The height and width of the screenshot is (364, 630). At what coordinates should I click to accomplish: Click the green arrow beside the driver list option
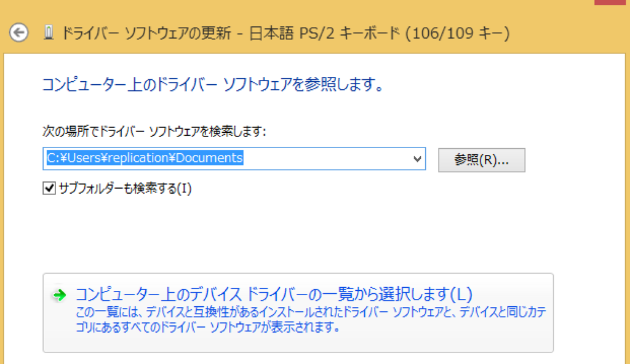tap(58, 293)
